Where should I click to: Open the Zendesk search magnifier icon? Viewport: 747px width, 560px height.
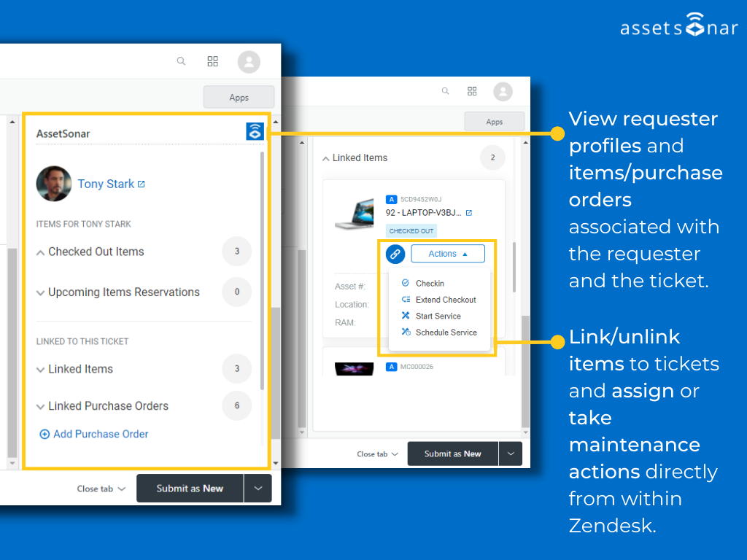coord(181,61)
